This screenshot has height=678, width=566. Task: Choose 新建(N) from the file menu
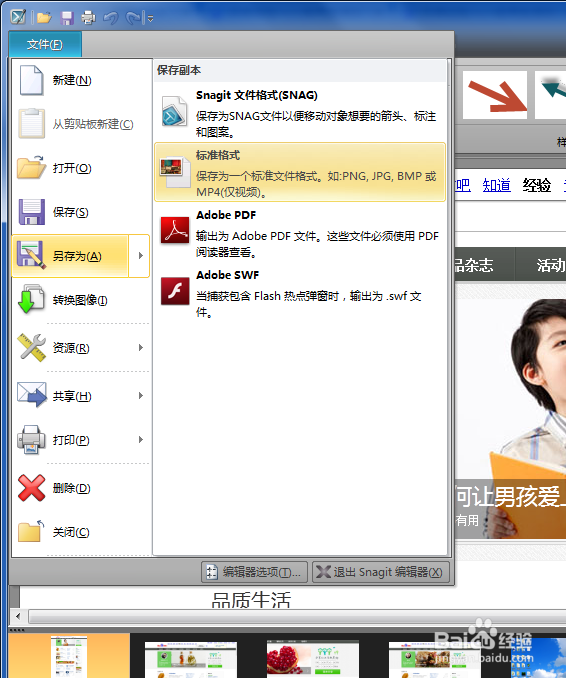click(81, 80)
